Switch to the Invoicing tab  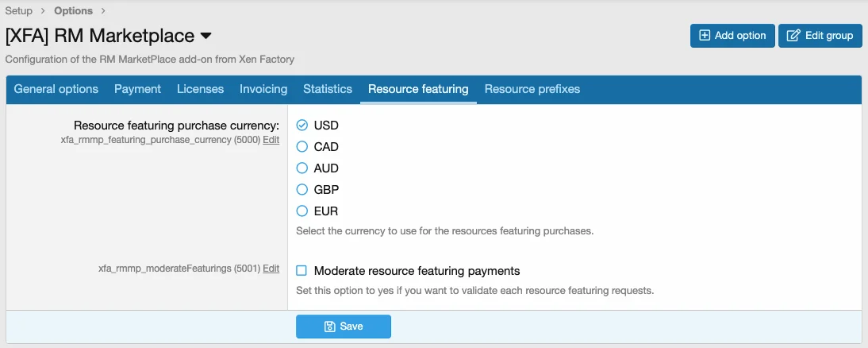(263, 89)
